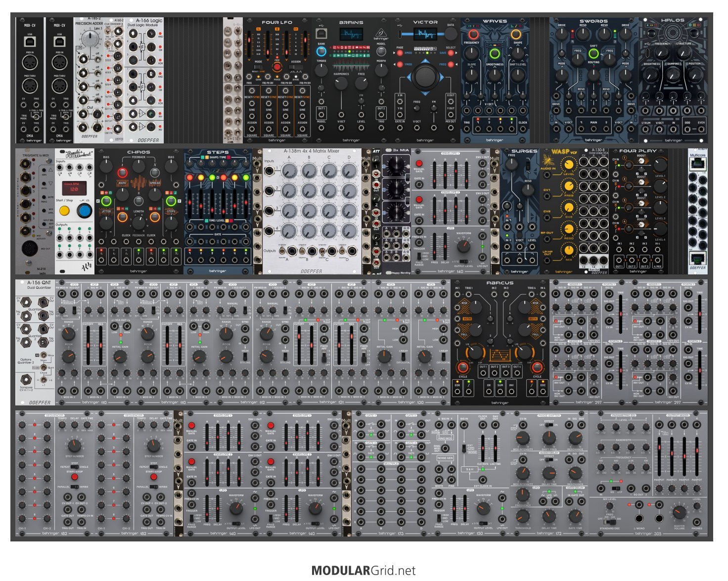Click the SUM jack on Abacus
This screenshot has width=728, height=581.
point(500,392)
